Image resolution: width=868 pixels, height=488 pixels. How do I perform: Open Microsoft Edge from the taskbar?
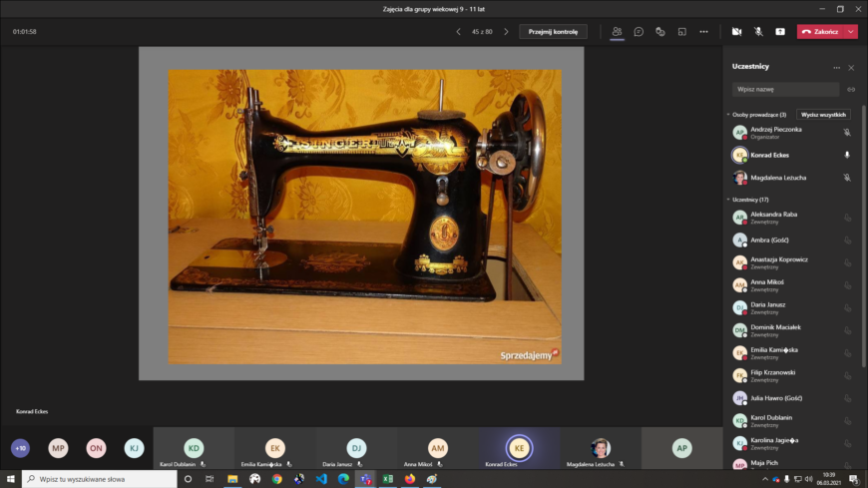(343, 479)
